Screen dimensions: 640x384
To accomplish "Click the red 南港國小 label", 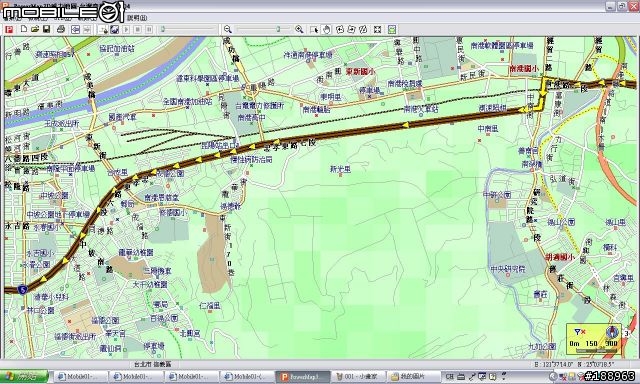I will pyautogui.click(x=524, y=69).
